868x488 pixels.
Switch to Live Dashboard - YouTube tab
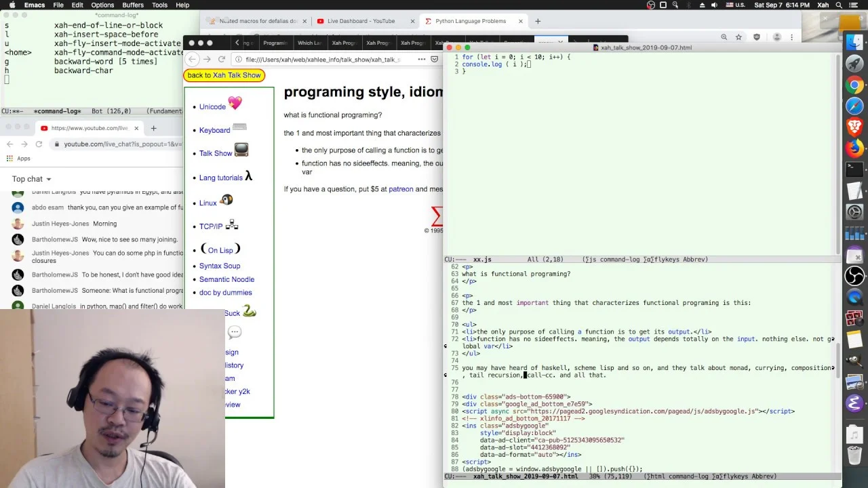tap(361, 21)
